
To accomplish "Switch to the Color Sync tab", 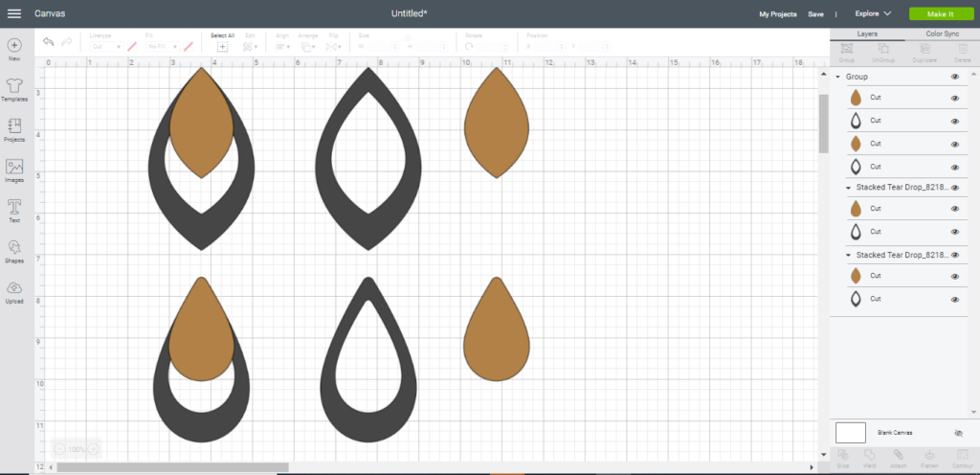I will 943,34.
